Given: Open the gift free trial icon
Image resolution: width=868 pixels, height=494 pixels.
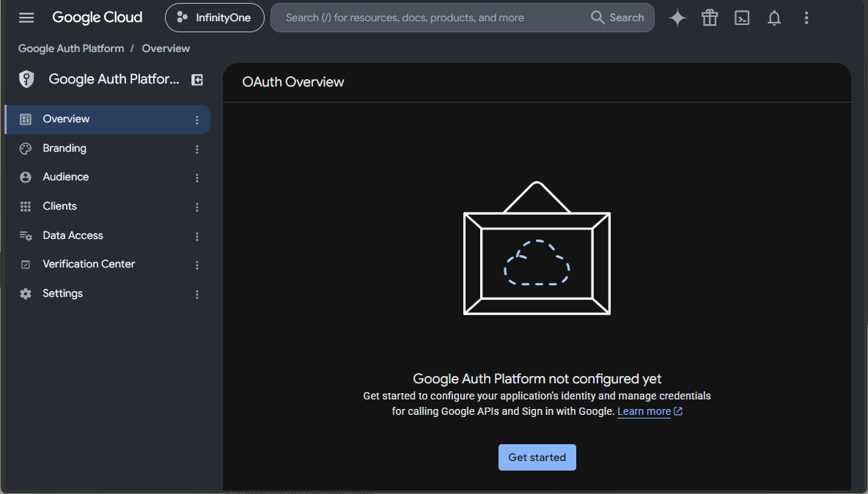Looking at the screenshot, I should (709, 18).
